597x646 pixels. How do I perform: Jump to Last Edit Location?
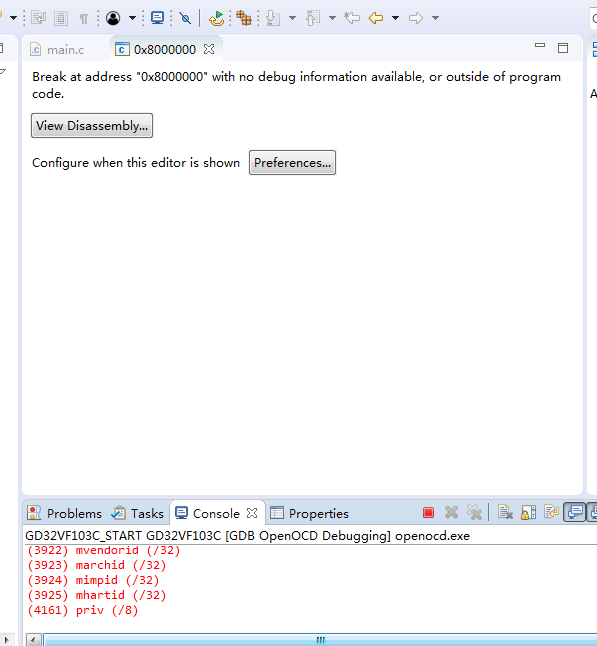(x=352, y=18)
